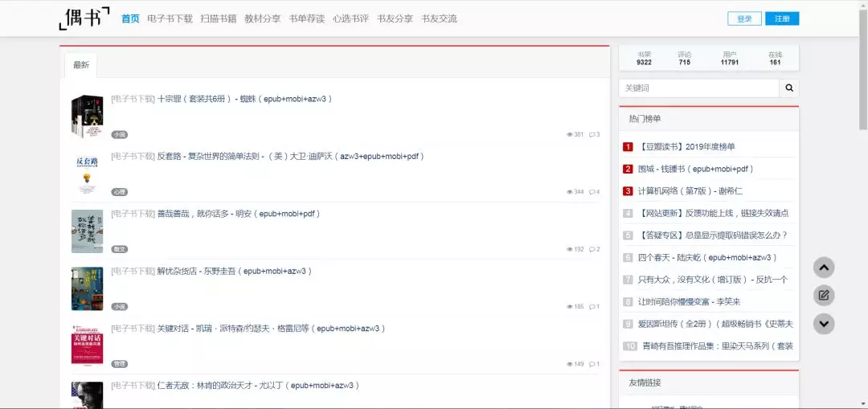Click the comment icon for 解忧杂货店 post
This screenshot has height=409, width=868.
(592, 307)
